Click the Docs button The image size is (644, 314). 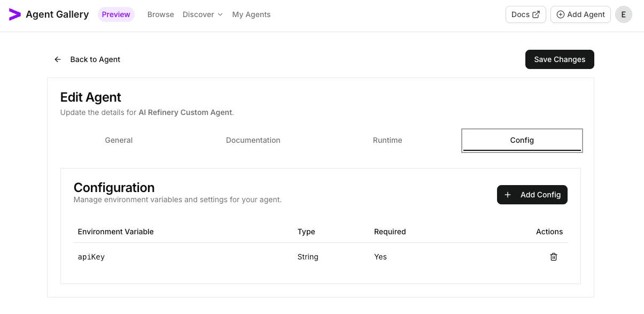[x=525, y=14]
